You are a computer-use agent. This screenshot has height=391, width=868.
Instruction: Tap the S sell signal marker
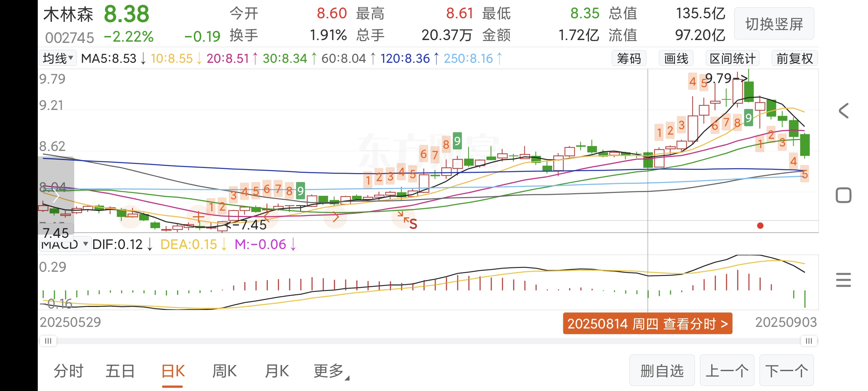413,224
